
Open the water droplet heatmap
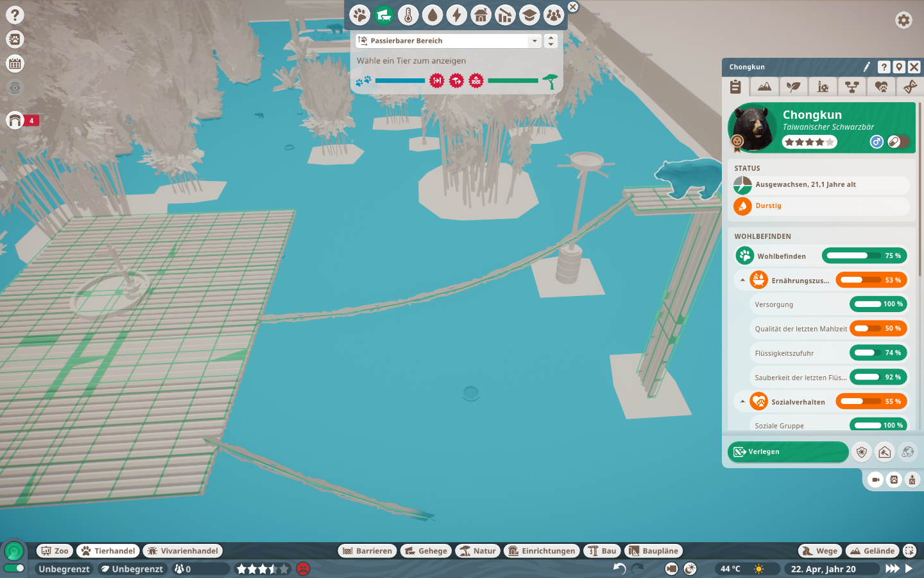tap(432, 15)
